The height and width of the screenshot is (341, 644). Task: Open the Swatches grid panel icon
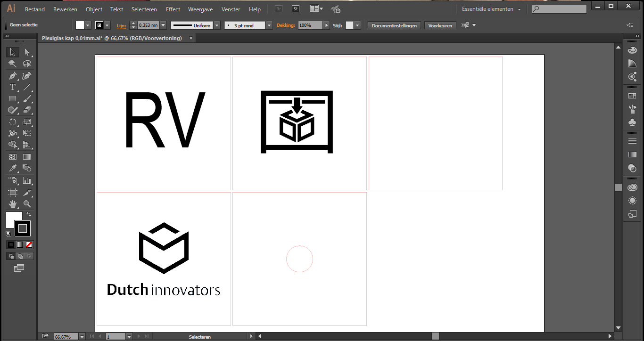pyautogui.click(x=632, y=96)
